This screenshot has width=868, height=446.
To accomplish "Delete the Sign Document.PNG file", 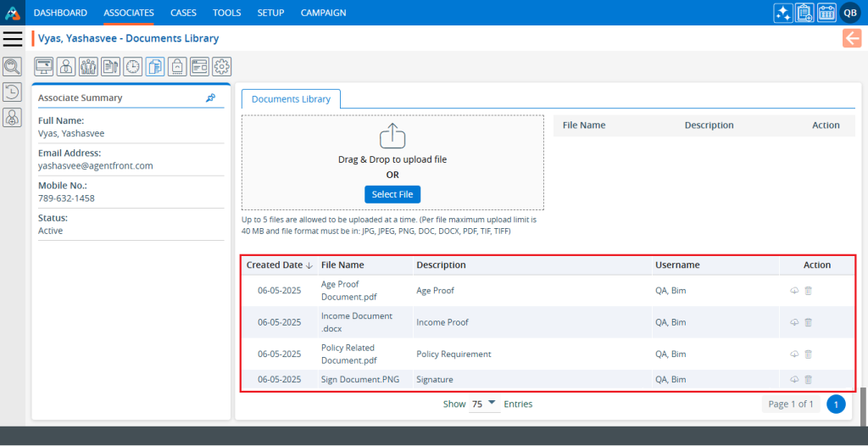I will pyautogui.click(x=808, y=380).
